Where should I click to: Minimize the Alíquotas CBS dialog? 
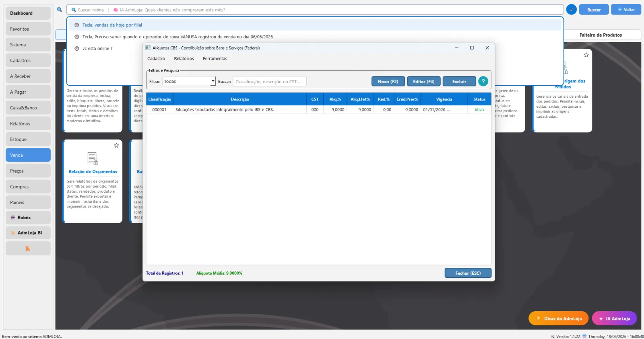(x=456, y=48)
